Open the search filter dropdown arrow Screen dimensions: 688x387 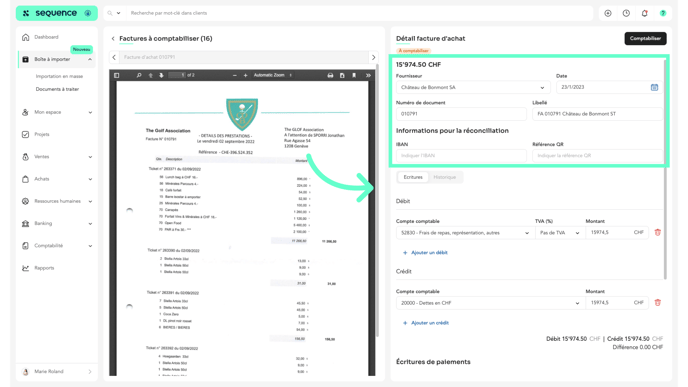coord(118,13)
